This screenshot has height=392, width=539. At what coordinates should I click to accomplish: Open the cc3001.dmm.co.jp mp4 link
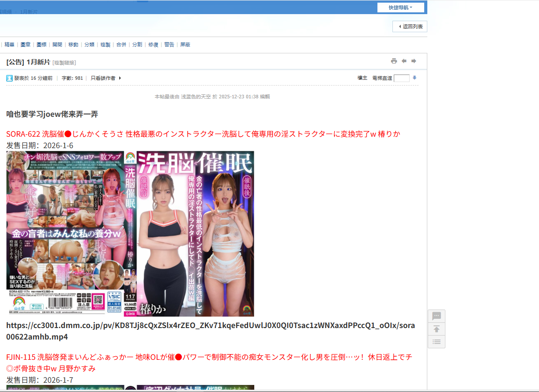click(x=211, y=331)
